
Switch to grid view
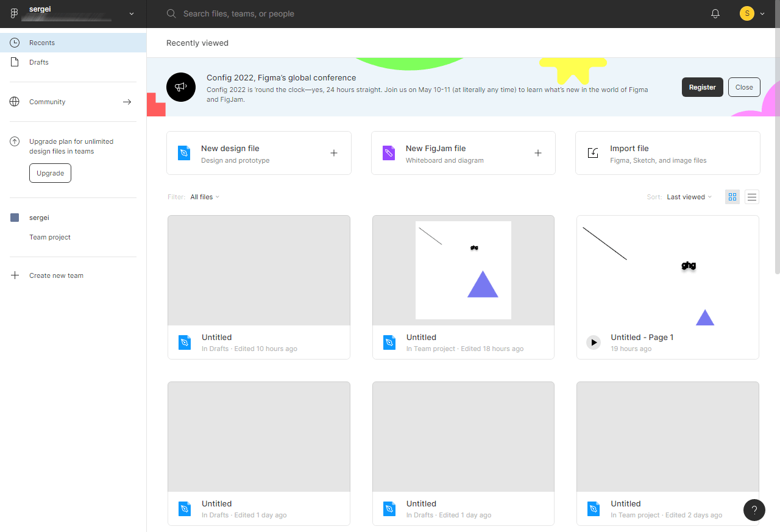click(732, 197)
